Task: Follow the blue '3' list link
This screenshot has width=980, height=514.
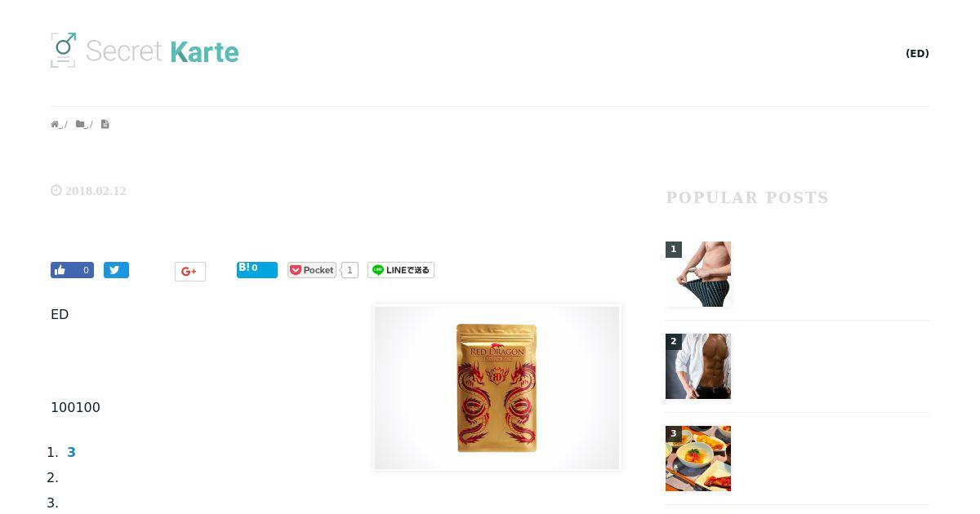Action: click(71, 452)
